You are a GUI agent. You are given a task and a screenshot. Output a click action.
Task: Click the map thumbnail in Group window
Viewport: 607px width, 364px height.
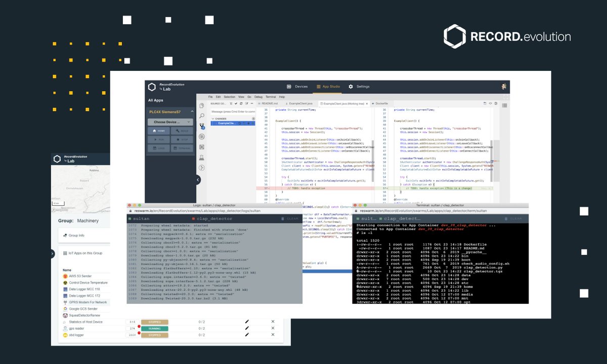point(80,189)
